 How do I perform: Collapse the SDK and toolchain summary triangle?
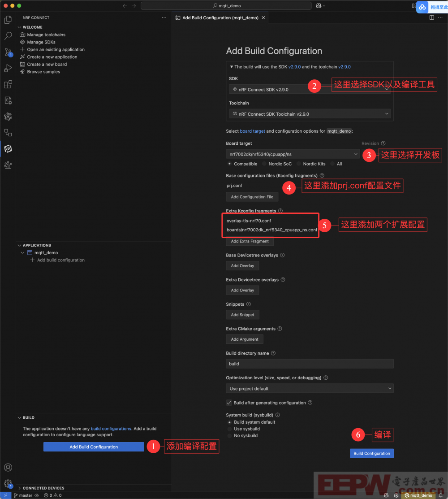tap(232, 67)
